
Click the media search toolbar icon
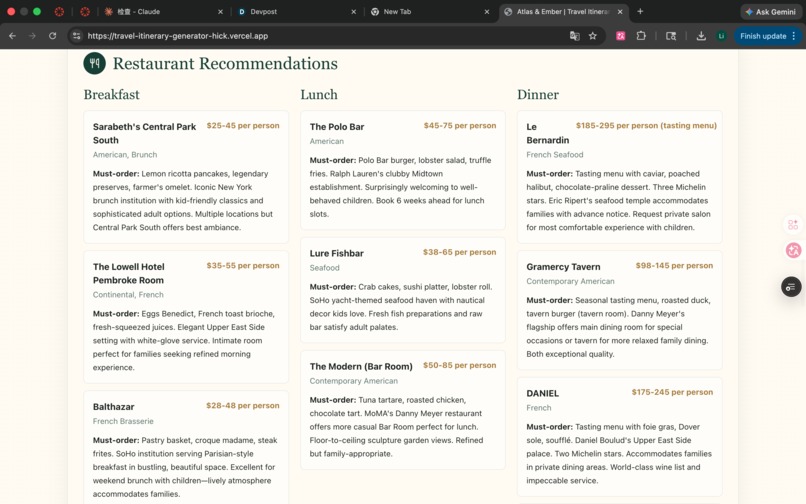671,36
